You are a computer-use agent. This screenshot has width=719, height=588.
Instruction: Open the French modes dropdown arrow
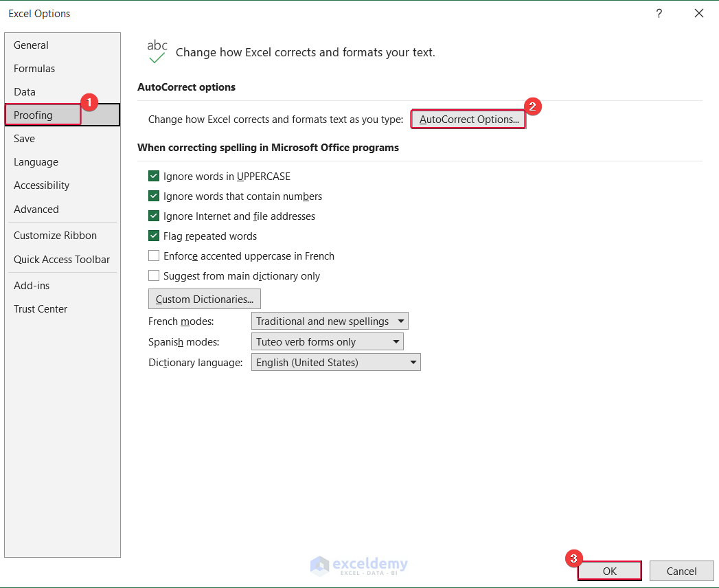[400, 321]
